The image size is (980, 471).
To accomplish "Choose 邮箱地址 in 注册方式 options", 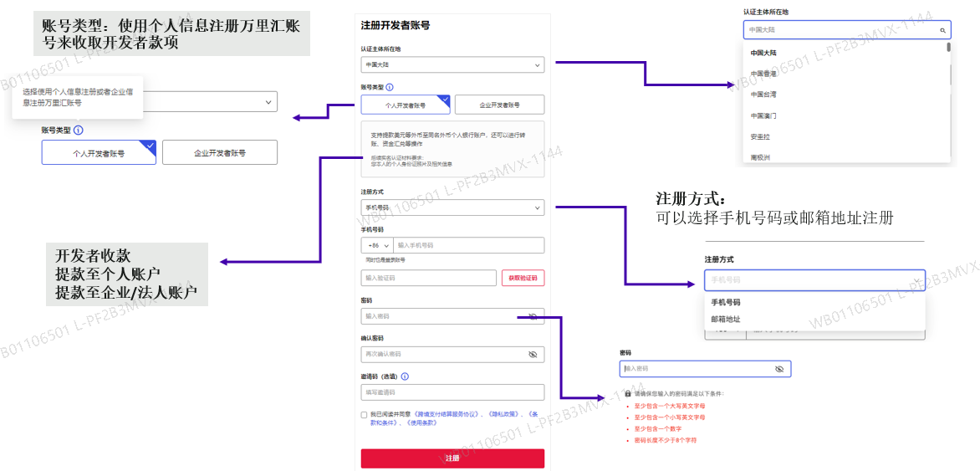I will point(726,319).
